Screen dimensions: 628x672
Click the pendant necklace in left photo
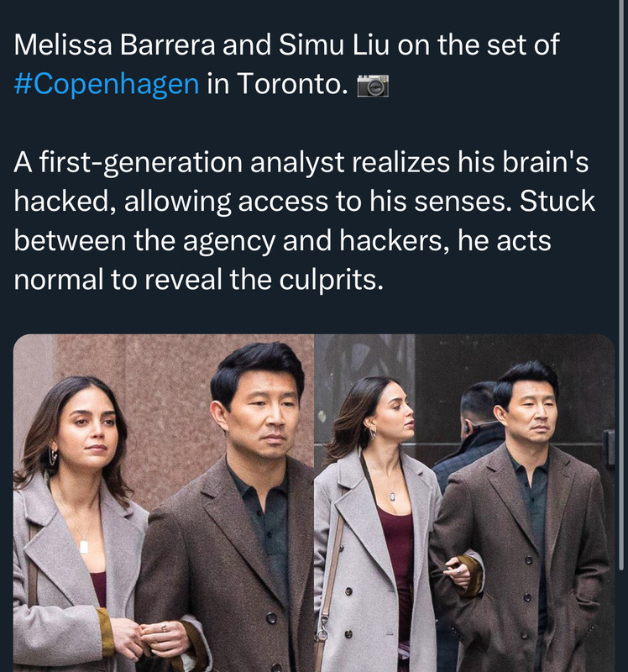point(84,547)
